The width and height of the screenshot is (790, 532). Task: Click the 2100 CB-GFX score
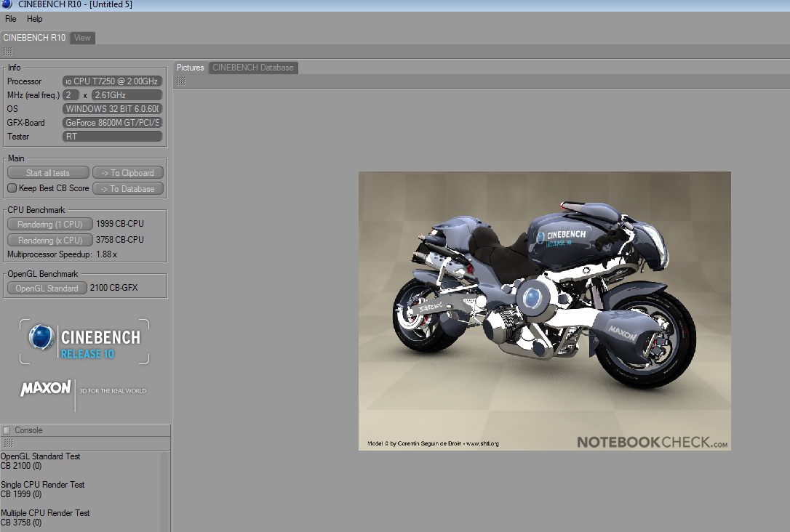(114, 287)
